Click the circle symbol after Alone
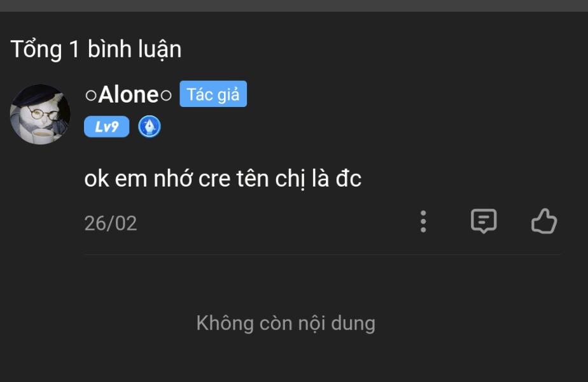The height and width of the screenshot is (382, 588). (x=166, y=95)
